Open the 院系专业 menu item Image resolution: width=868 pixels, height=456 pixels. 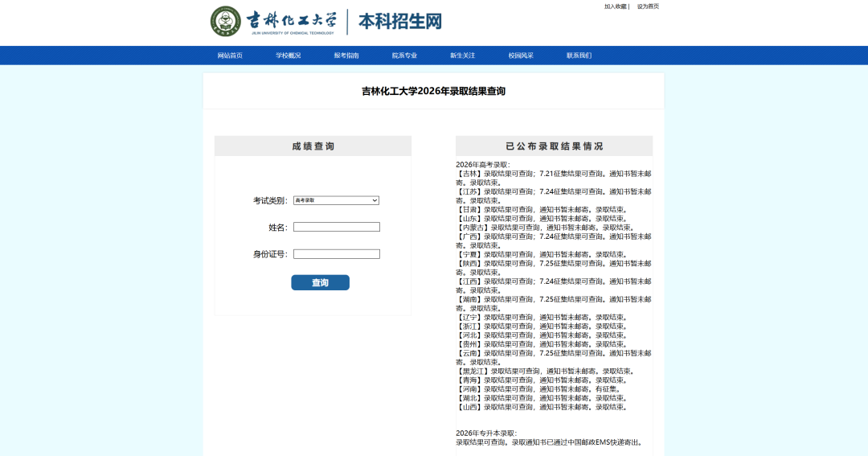[x=404, y=55]
